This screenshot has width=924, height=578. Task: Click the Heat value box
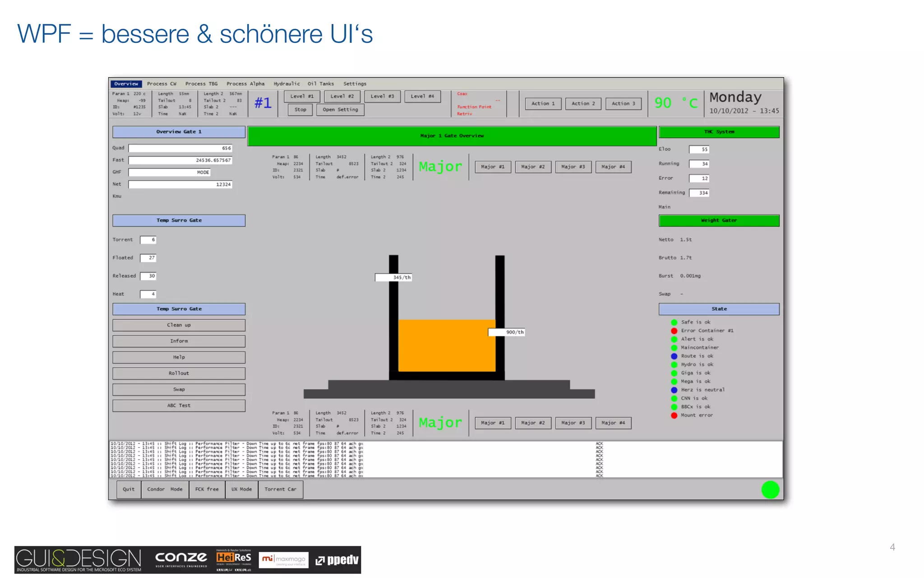148,294
